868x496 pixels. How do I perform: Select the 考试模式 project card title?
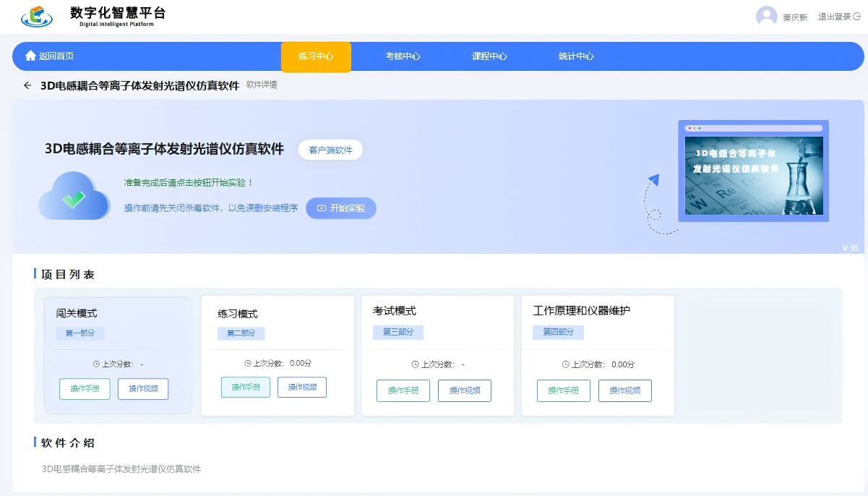click(x=395, y=311)
